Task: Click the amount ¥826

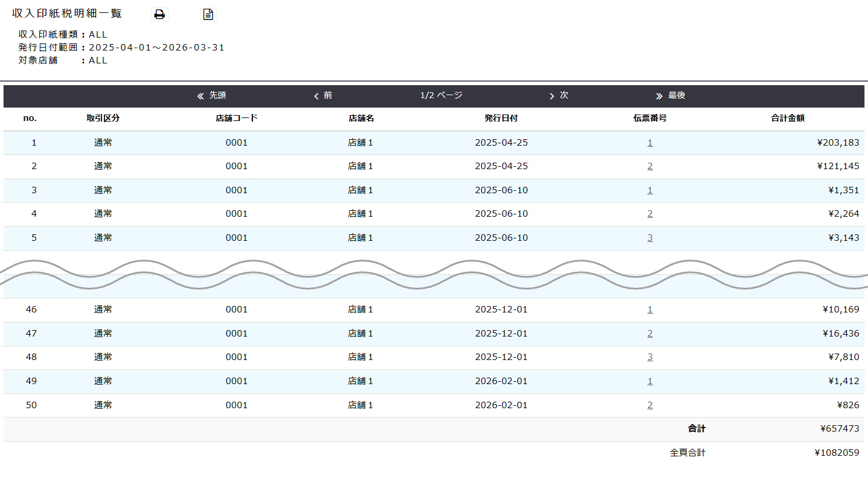Action: coord(848,405)
